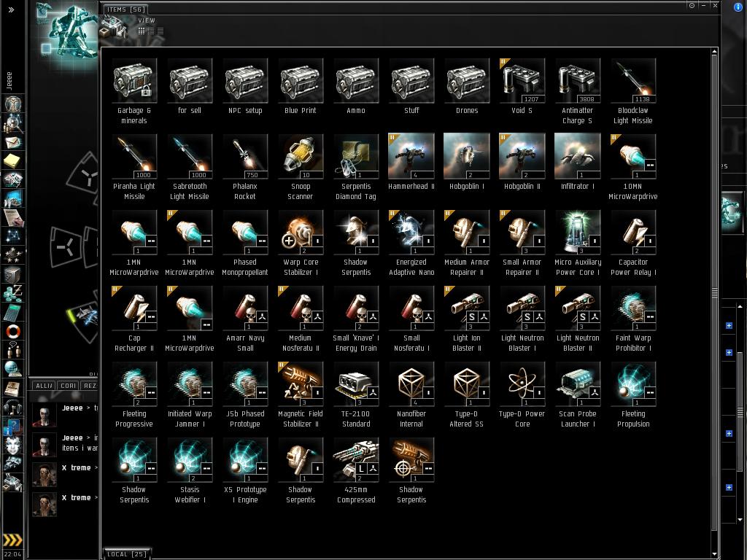This screenshot has height=560, width=747.
Task: Open the Wallet coins icon
Action: point(13,293)
